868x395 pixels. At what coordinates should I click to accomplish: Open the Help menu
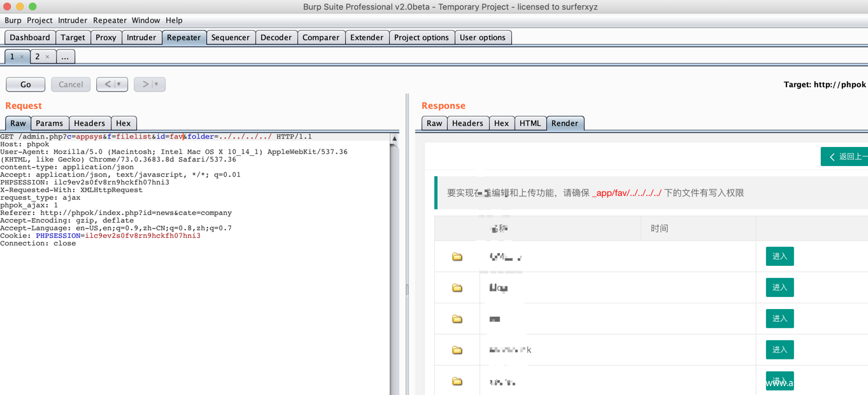pyautogui.click(x=174, y=20)
